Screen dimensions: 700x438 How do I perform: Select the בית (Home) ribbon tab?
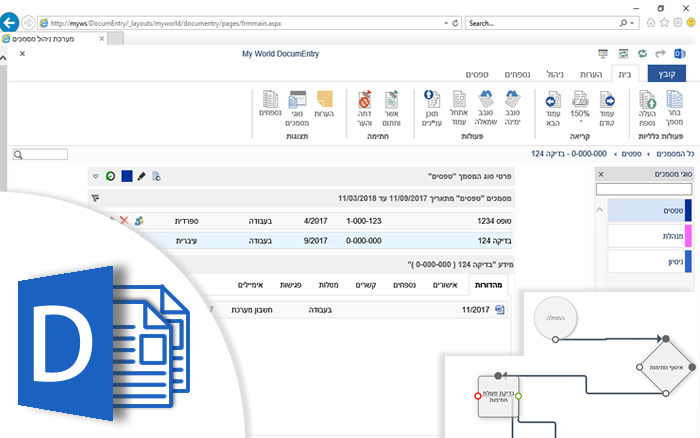[x=625, y=74]
